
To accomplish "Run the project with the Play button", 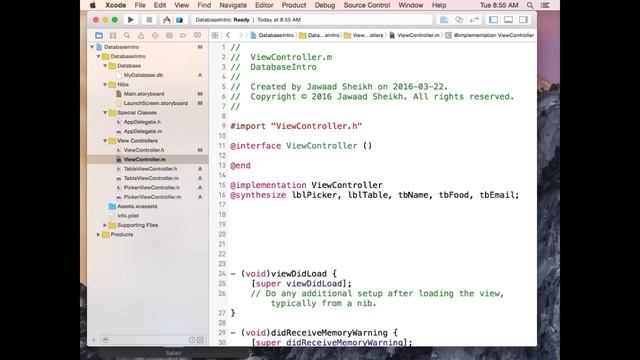I will (131, 20).
